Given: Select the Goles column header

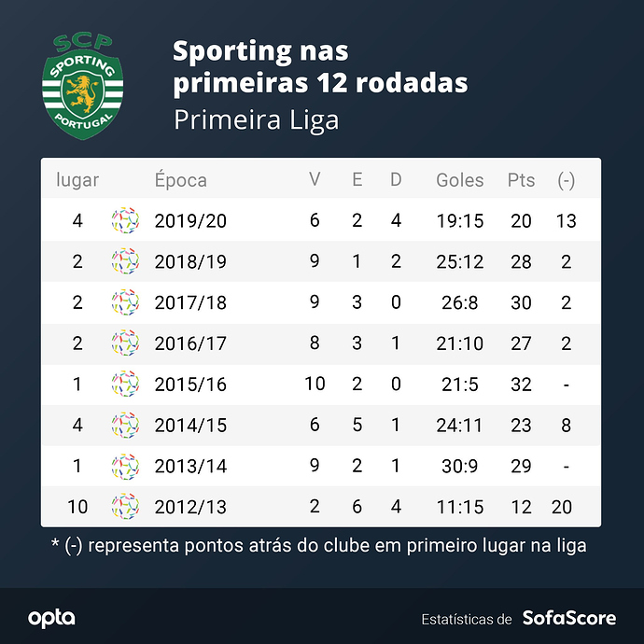Looking at the screenshot, I should [460, 180].
